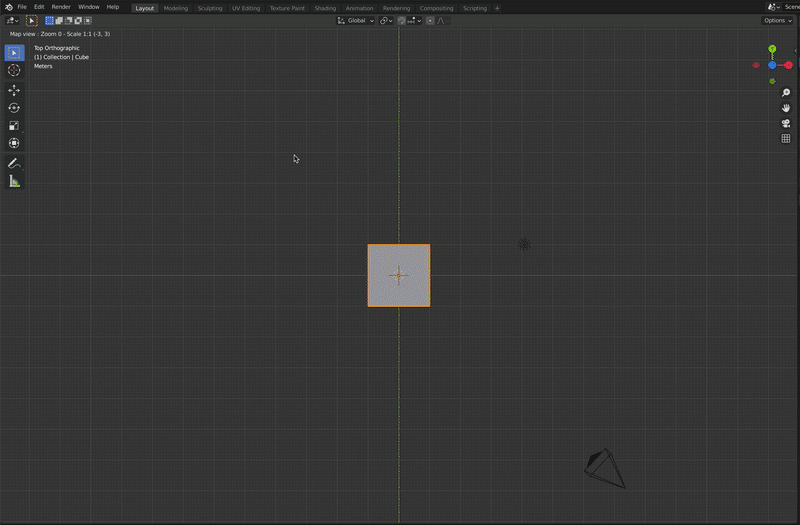Open the Render menu

click(61, 7)
